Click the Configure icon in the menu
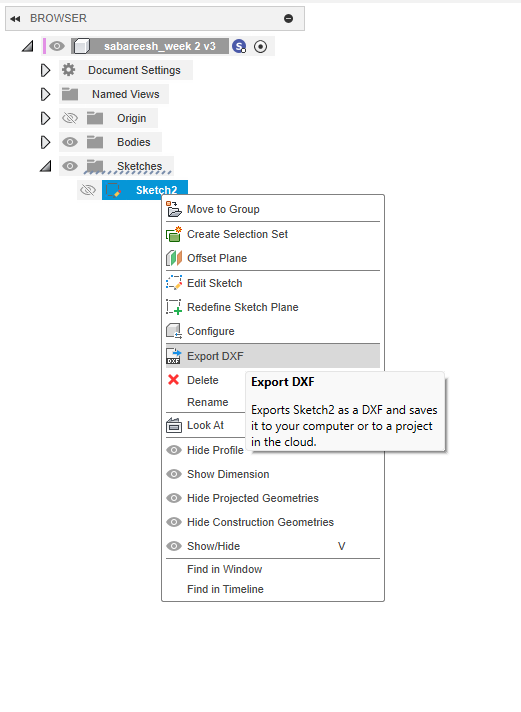 click(x=174, y=331)
